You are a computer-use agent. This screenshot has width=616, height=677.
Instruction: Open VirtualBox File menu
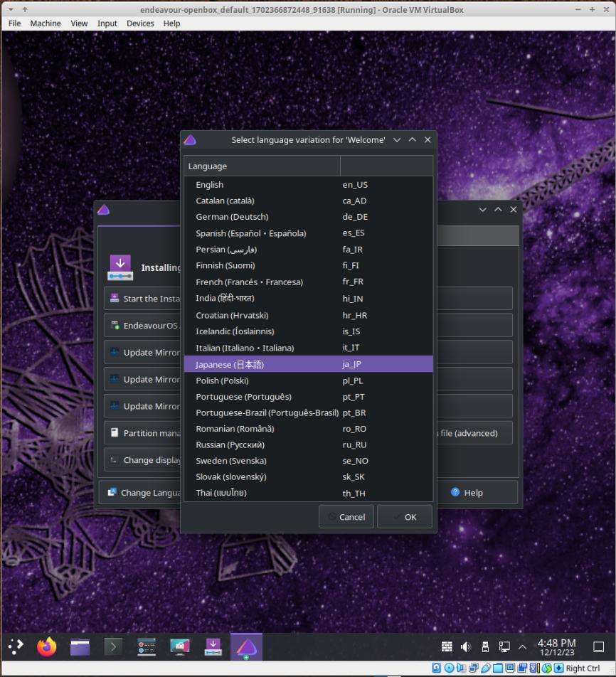tap(14, 23)
